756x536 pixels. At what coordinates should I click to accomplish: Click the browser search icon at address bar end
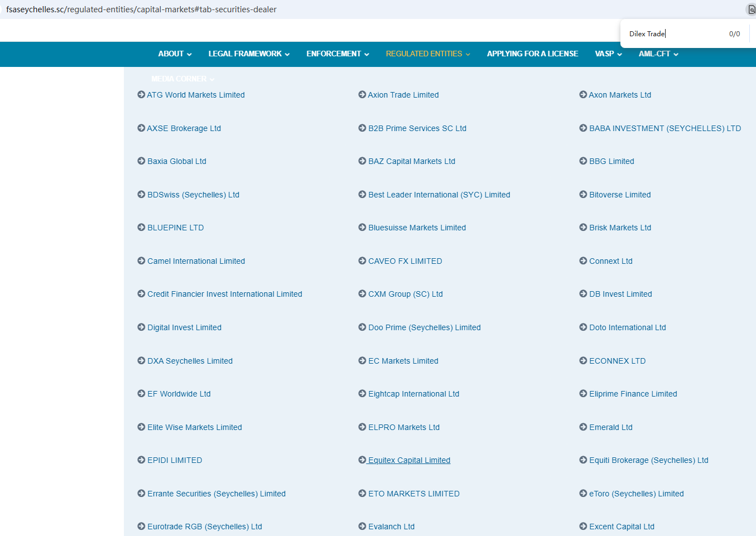coord(751,9)
